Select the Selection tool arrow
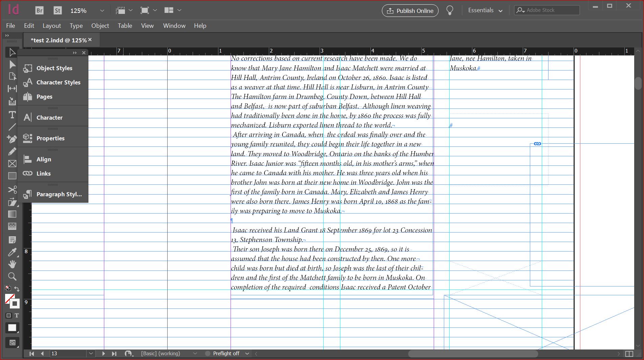The height and width of the screenshot is (360, 644). coord(12,52)
